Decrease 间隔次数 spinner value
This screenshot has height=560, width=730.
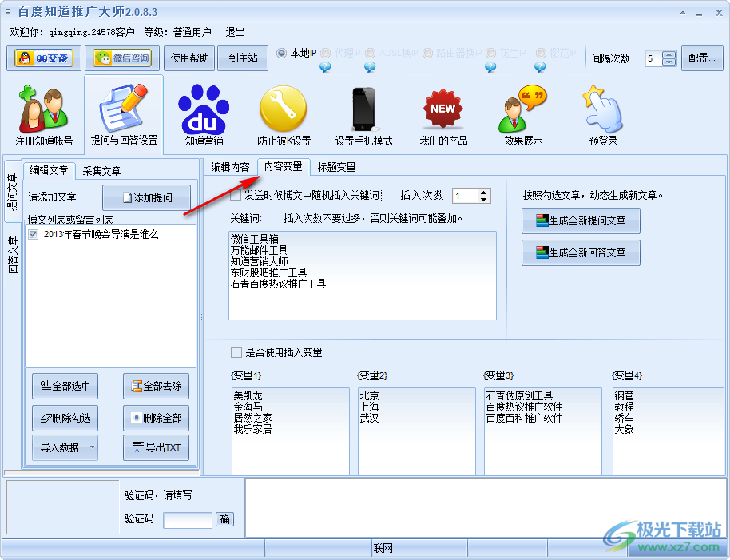pyautogui.click(x=669, y=62)
